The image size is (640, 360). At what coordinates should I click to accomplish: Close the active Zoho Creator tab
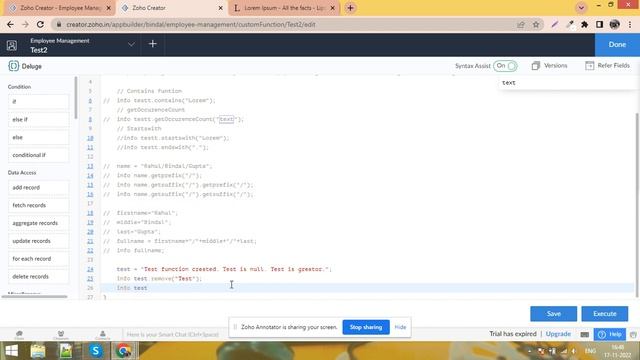pyautogui.click(x=221, y=8)
